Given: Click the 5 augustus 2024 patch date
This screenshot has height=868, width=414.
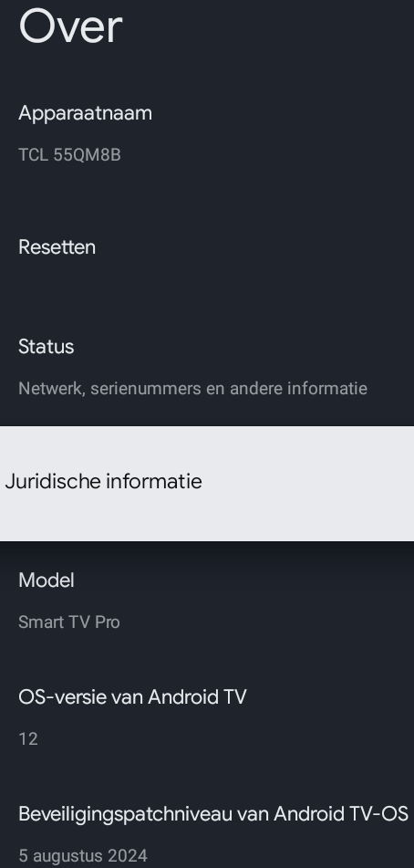Looking at the screenshot, I should click(83, 856).
